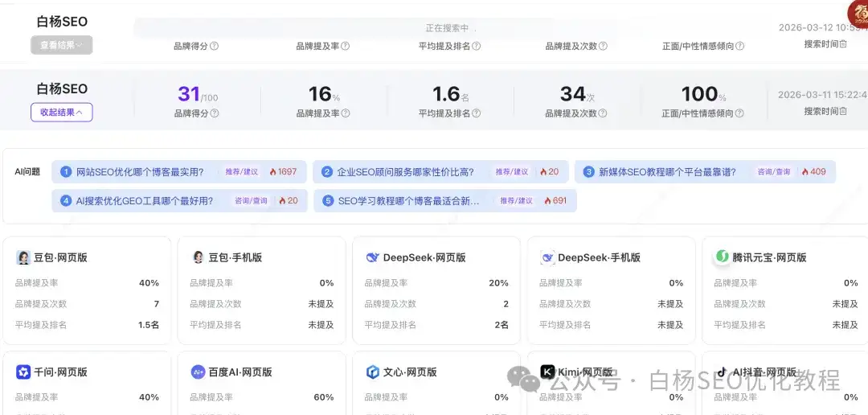Image resolution: width=868 pixels, height=415 pixels.
Task: Click the flame icon with heat 1697
Action: click(273, 172)
